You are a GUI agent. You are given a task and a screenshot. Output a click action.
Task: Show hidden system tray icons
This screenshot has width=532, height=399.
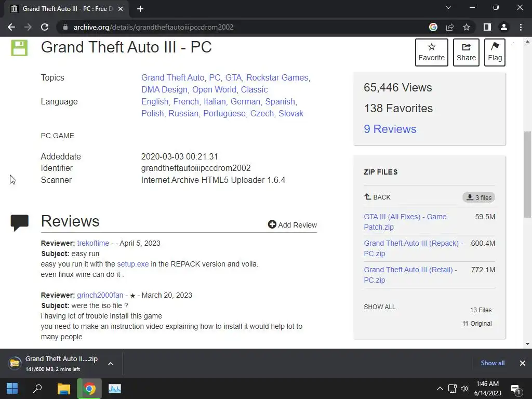point(440,389)
